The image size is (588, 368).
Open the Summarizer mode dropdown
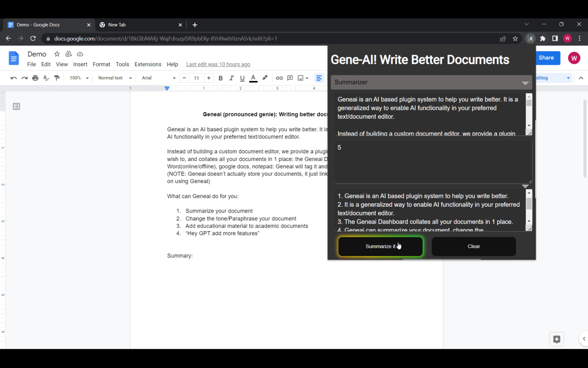click(x=431, y=83)
